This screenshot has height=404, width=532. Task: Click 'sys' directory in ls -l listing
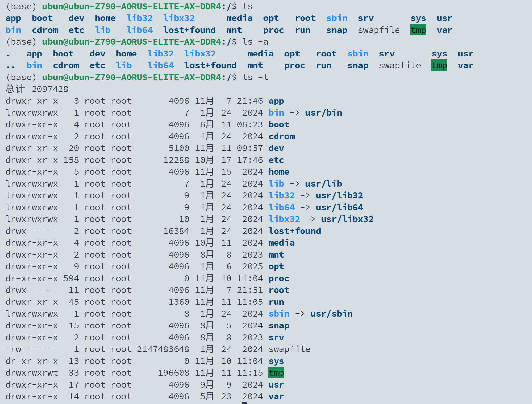click(276, 361)
